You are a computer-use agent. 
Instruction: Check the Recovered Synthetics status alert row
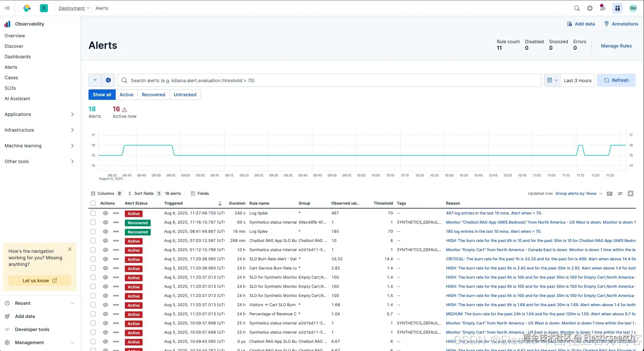pyautogui.click(x=93, y=222)
